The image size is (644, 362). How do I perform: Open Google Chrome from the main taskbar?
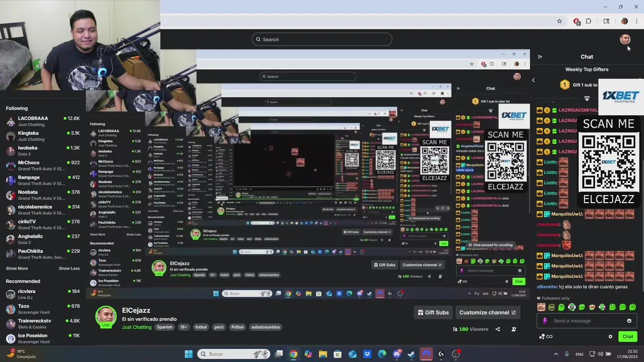tap(293, 354)
